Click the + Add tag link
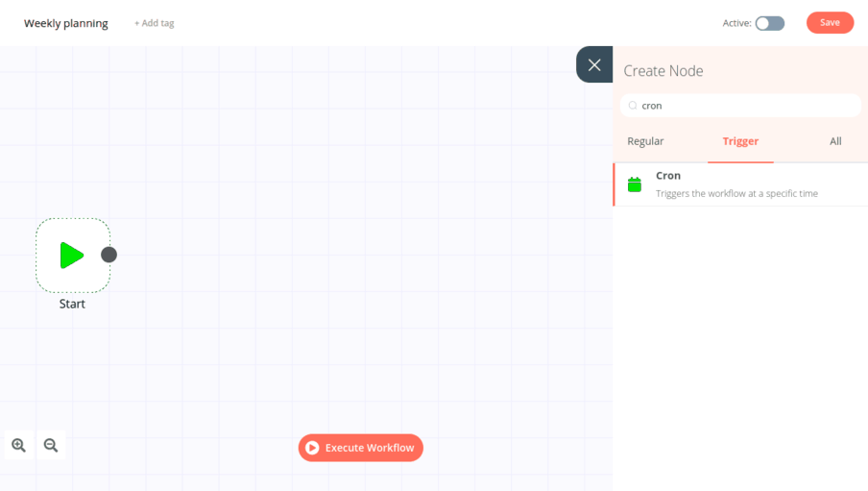The height and width of the screenshot is (491, 868). (x=155, y=23)
